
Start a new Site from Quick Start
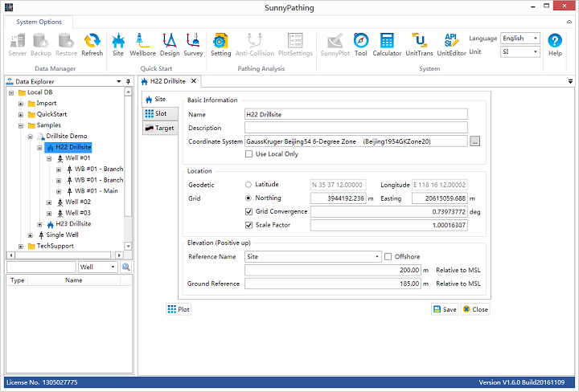118,45
